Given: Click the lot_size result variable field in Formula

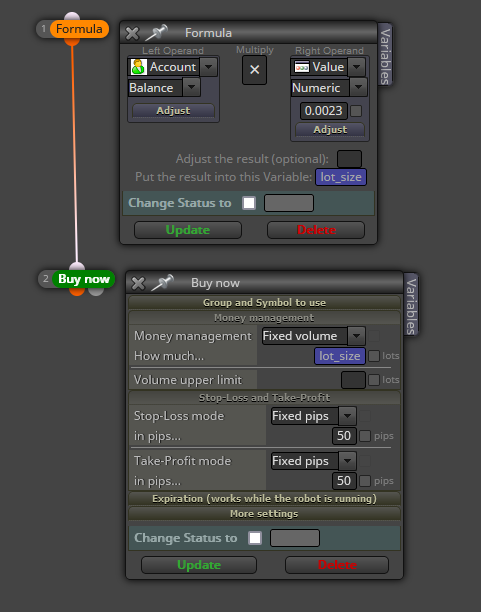Looking at the screenshot, I should click(341, 177).
